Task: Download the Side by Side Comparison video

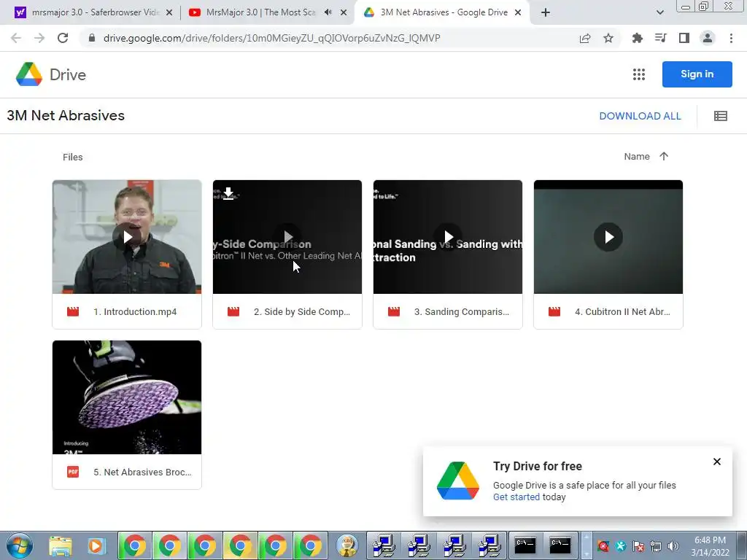Action: pos(228,193)
